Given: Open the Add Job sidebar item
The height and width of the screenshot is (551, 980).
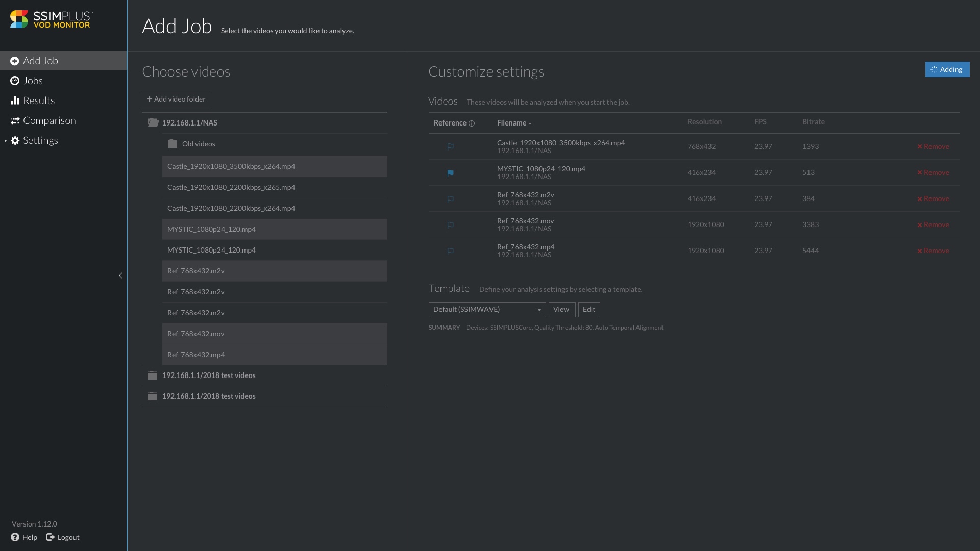Looking at the screenshot, I should [40, 61].
